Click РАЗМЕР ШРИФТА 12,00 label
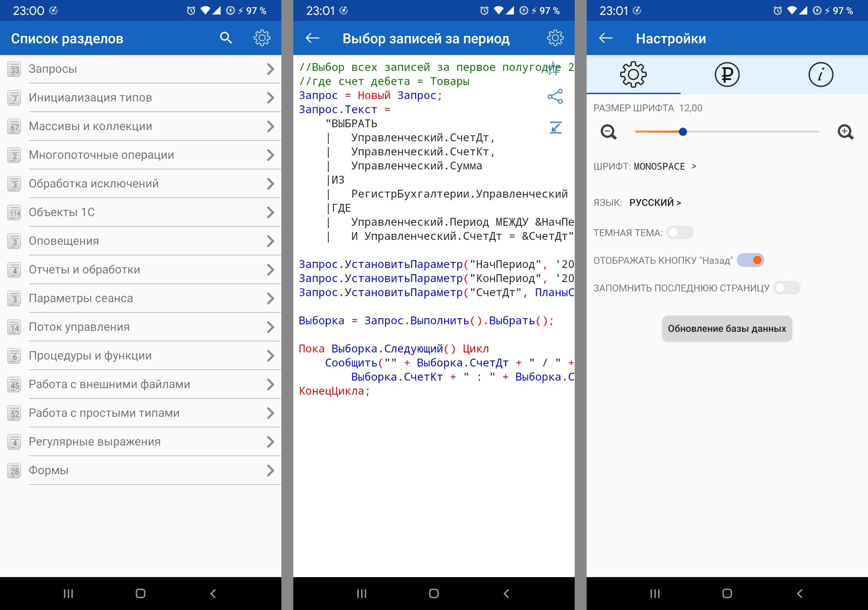The width and height of the screenshot is (868, 610). point(648,108)
